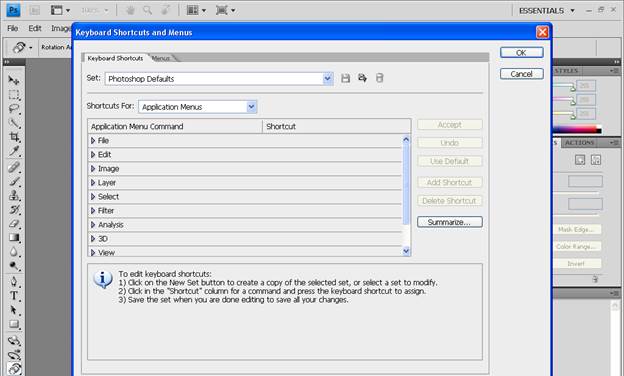Click Rotate View icon in application bar
This screenshot has height=376, width=624.
coord(166,10)
